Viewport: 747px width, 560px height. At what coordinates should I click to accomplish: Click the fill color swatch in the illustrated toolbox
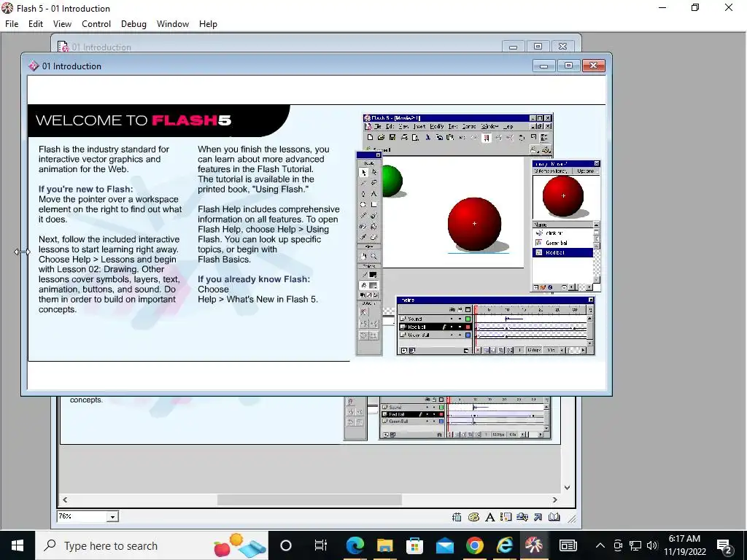click(x=373, y=286)
